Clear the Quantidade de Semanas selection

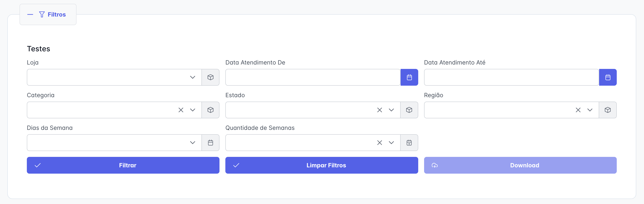click(x=379, y=143)
